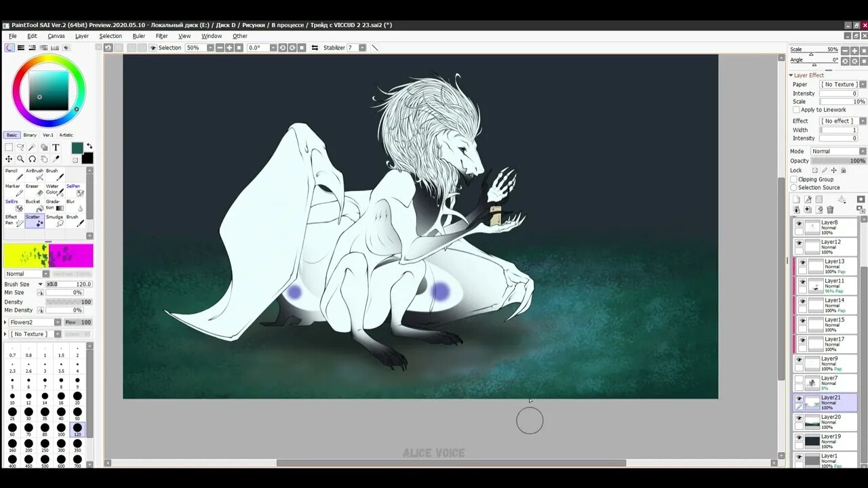Reset rotation with toolbar square button

pos(302,47)
